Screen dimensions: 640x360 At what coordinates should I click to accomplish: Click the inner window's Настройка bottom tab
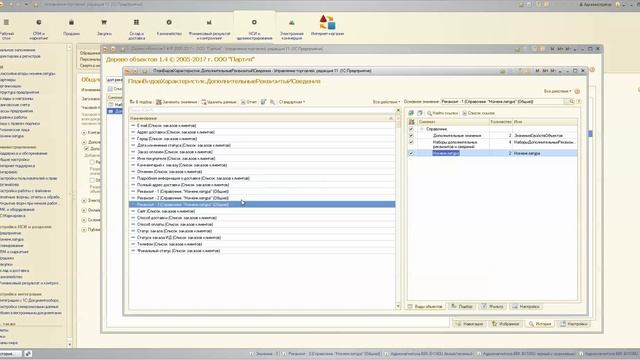[526, 307]
